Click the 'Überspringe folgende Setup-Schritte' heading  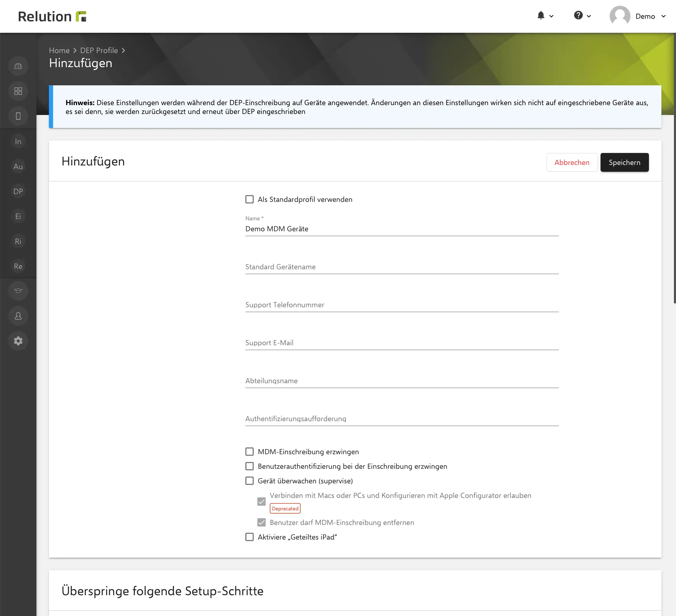coord(163,591)
